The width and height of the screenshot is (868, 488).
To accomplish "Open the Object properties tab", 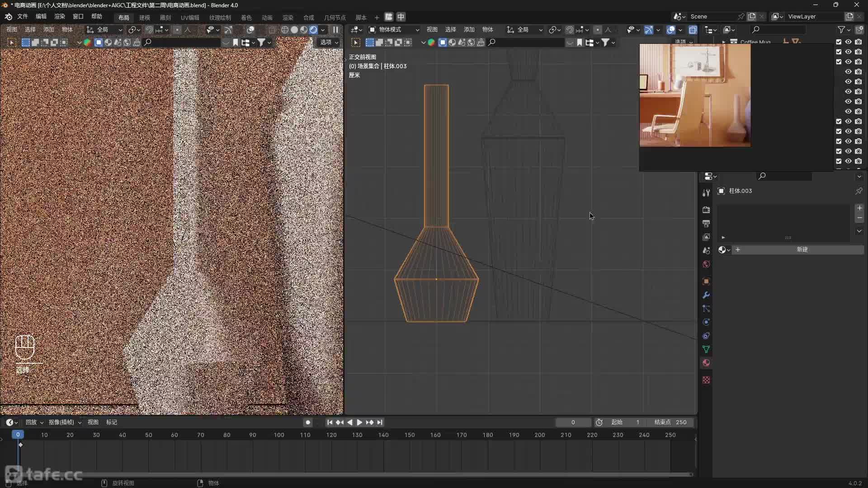I will click(706, 281).
